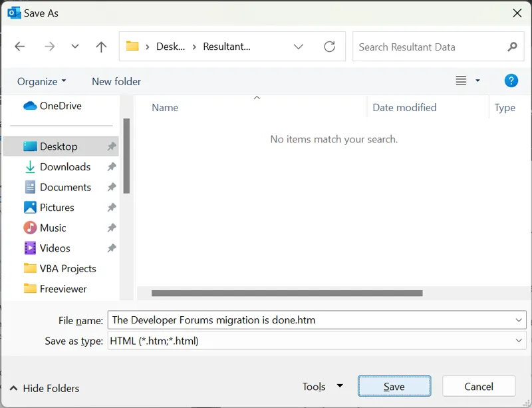Click the Save button

394,387
